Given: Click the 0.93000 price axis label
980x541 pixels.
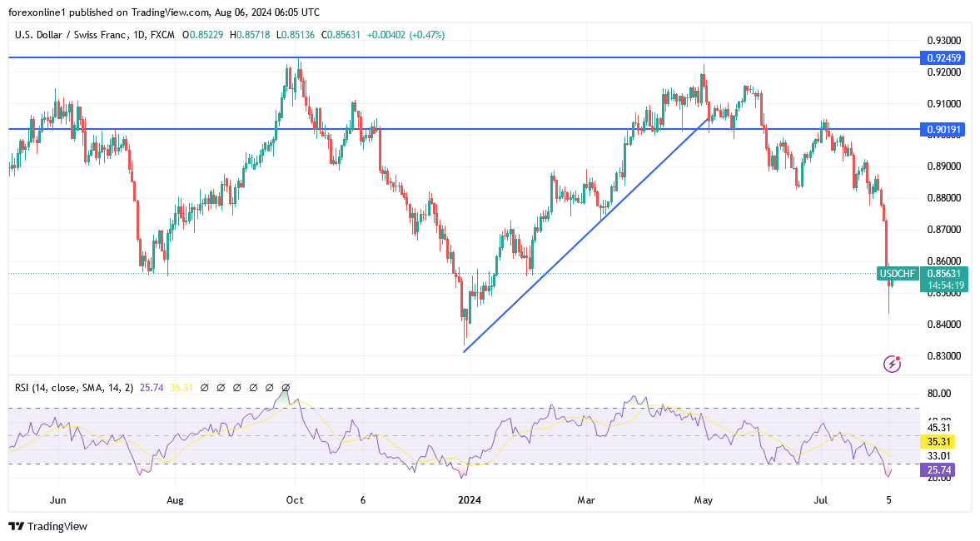Looking at the screenshot, I should [x=943, y=41].
